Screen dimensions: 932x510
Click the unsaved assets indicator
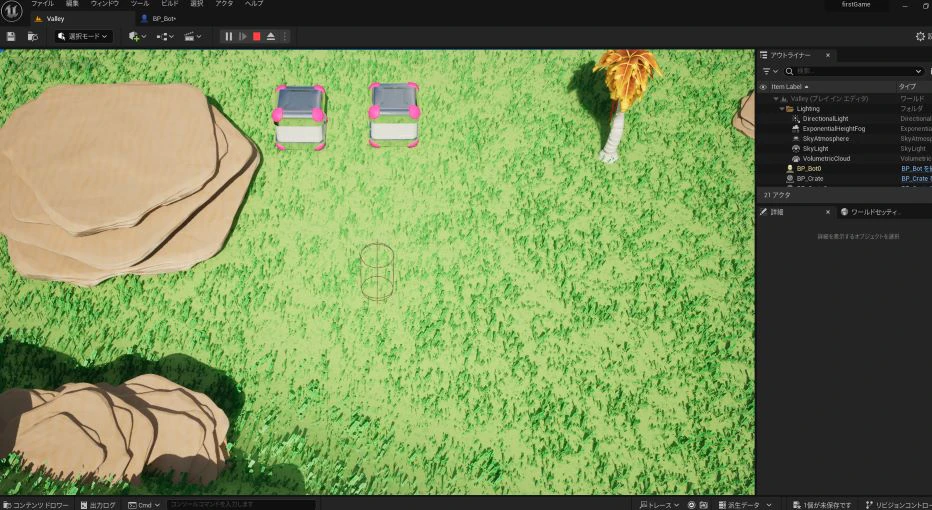click(822, 505)
